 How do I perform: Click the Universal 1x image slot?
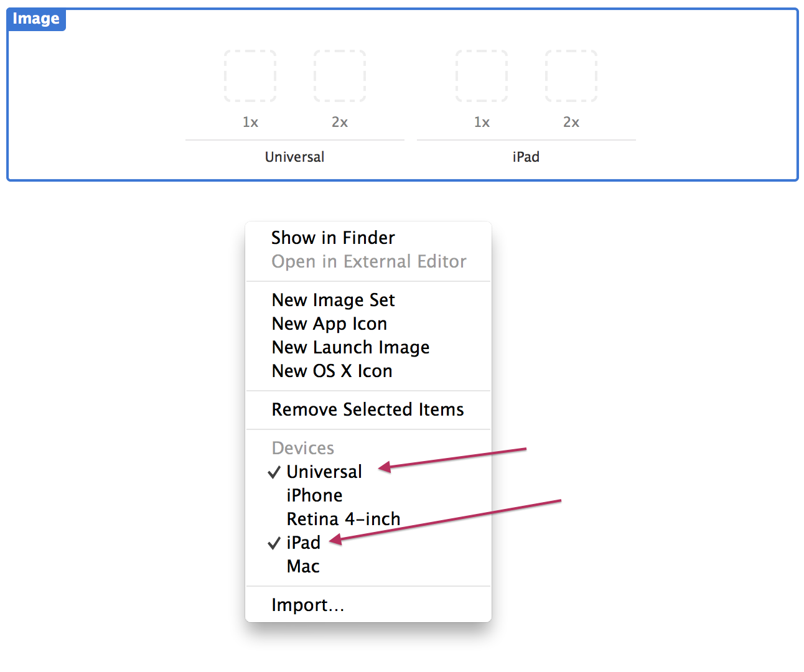tap(250, 76)
